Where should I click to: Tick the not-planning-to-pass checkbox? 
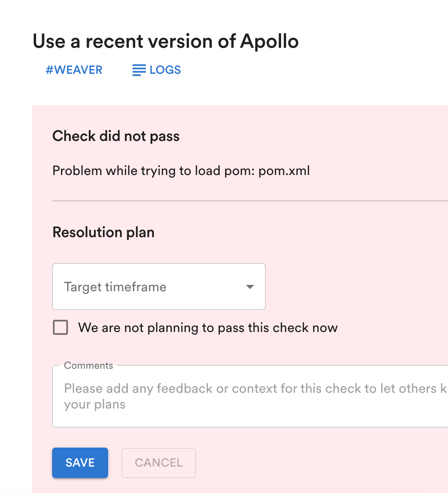click(60, 327)
